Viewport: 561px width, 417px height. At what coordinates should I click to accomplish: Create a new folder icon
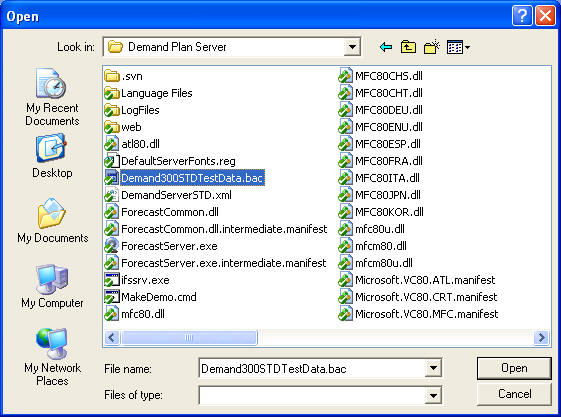[431, 47]
